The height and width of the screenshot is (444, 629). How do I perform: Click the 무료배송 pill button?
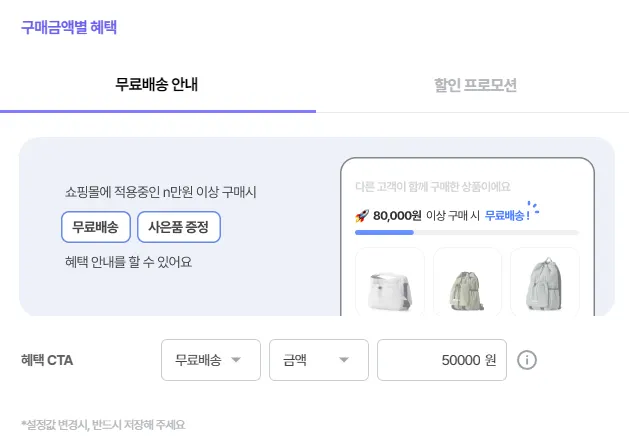point(95,227)
